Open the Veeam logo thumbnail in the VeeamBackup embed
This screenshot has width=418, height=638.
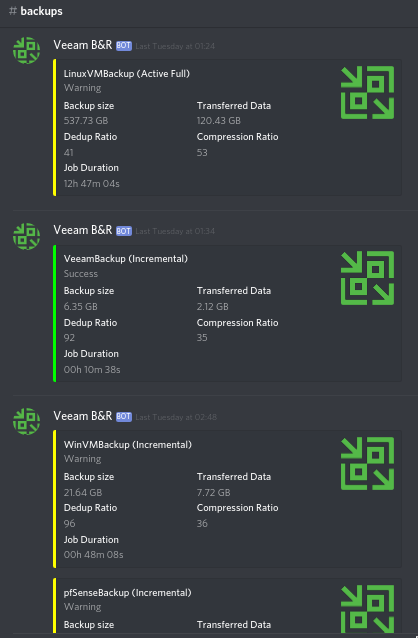click(x=368, y=278)
